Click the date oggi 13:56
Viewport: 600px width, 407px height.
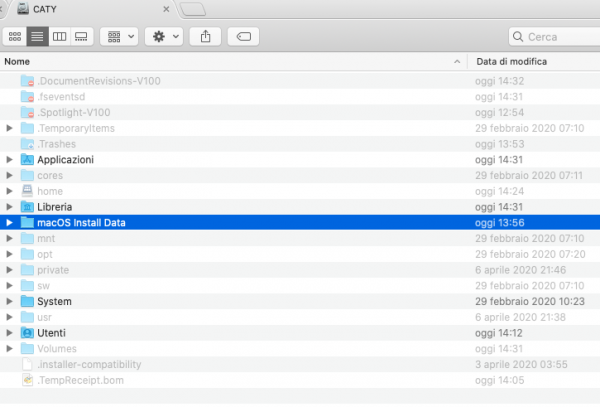click(499, 223)
